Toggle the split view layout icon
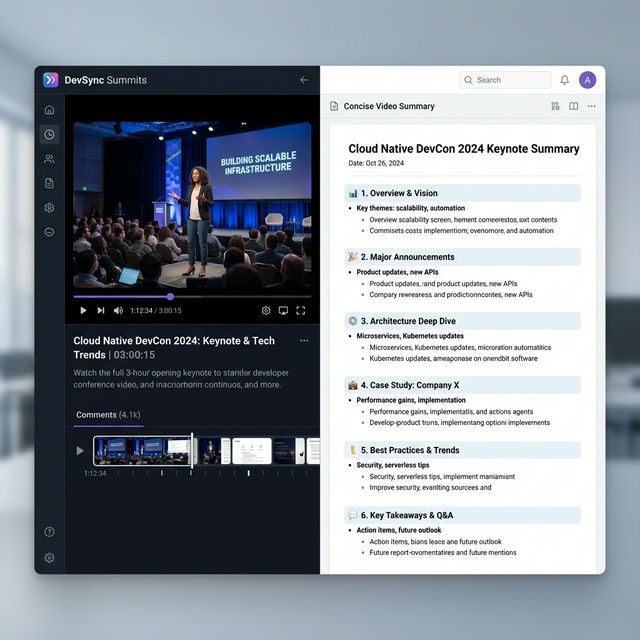This screenshot has width=640, height=640. 574,106
